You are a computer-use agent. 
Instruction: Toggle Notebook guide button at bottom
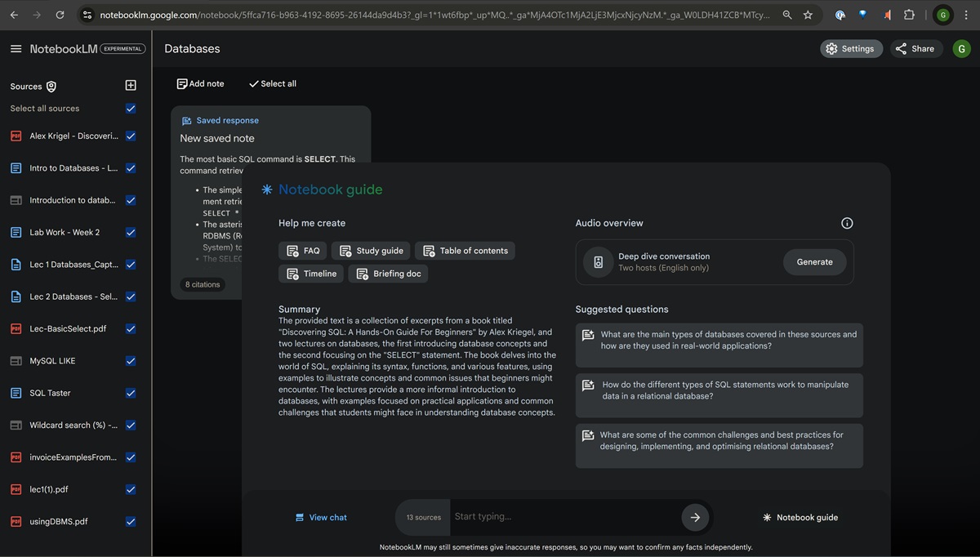(800, 518)
